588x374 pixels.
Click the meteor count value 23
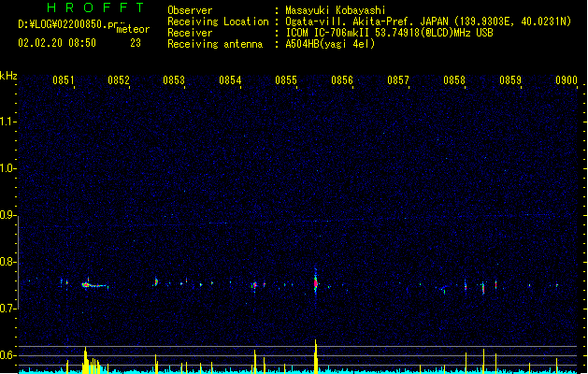[x=136, y=43]
